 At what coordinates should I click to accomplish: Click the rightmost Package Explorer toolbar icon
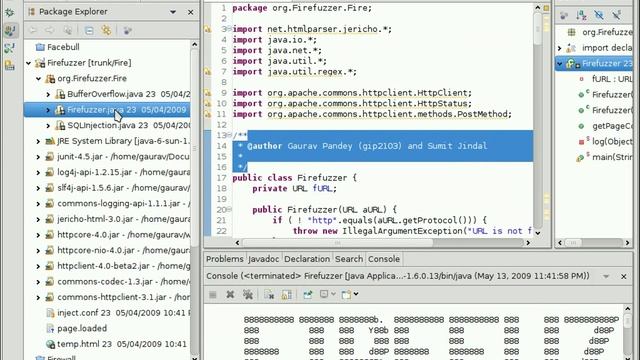pos(127,30)
